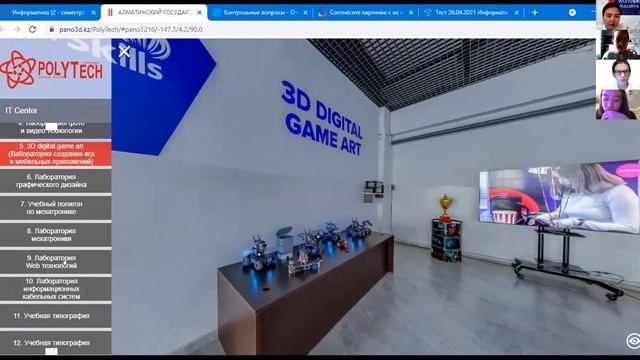Image resolution: width=640 pixels, height=360 pixels.
Task: Go forward with browser arrow
Action: click(x=17, y=29)
